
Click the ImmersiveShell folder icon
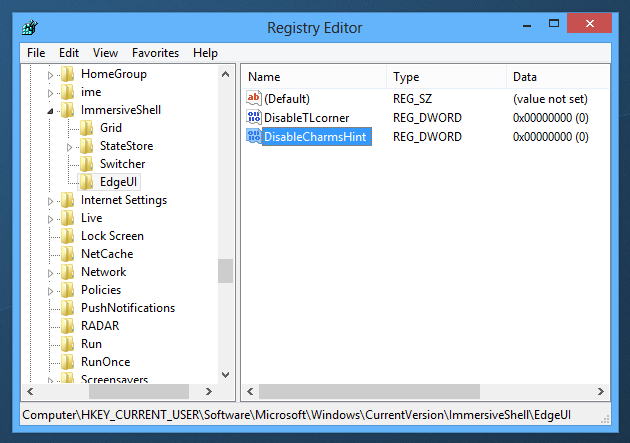tap(68, 110)
